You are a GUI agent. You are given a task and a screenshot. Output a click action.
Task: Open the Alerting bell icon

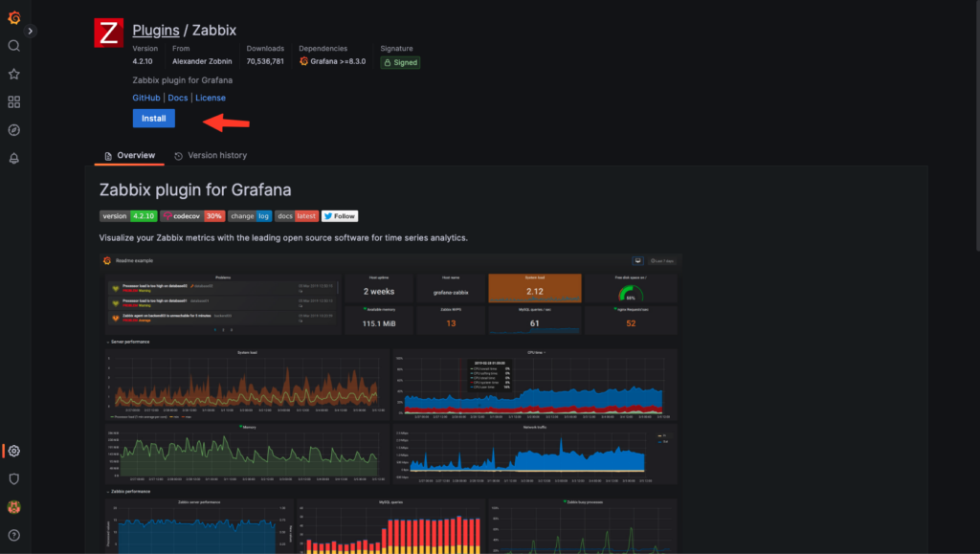click(13, 158)
